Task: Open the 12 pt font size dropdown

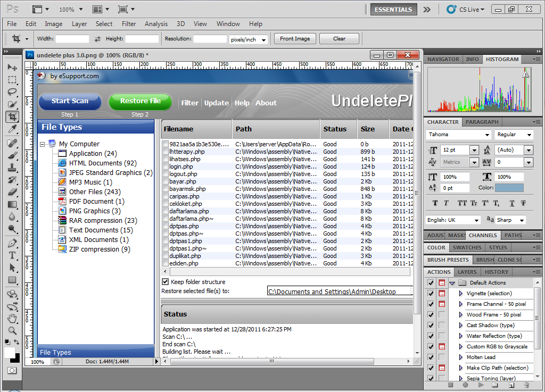Action: (474, 150)
